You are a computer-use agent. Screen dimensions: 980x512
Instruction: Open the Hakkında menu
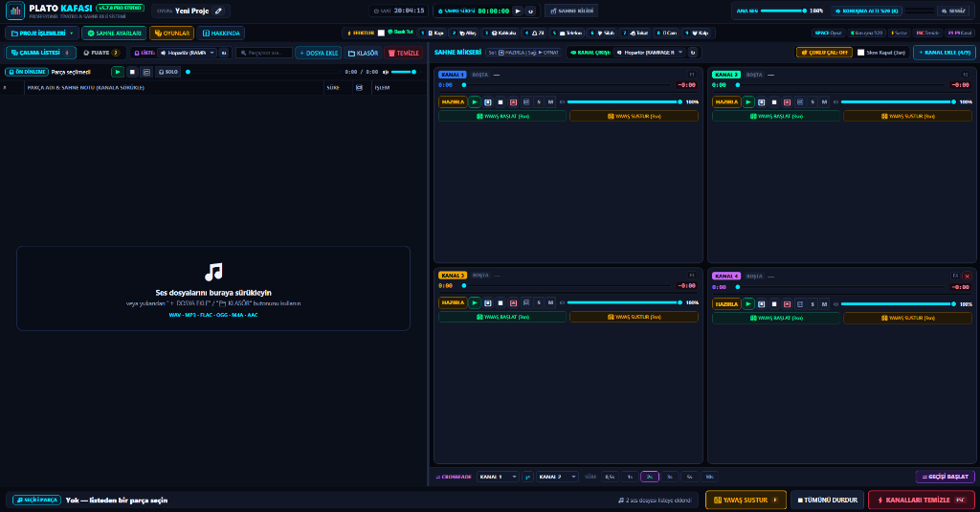(221, 33)
